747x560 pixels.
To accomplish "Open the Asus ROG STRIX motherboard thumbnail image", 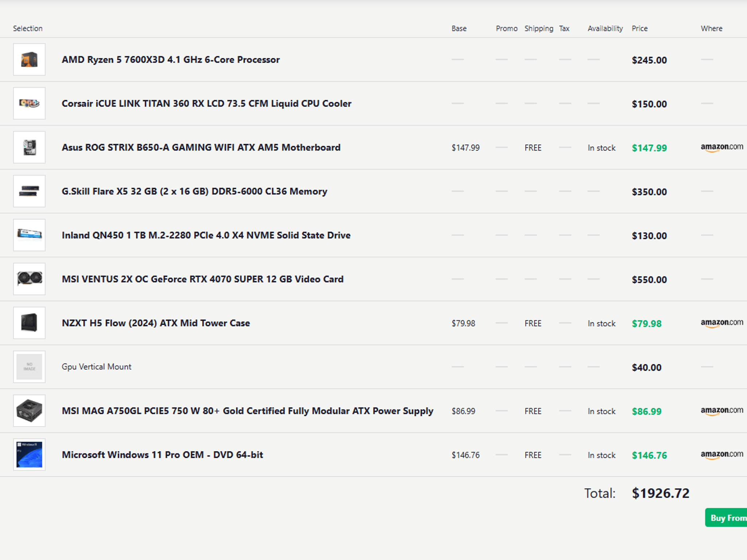I will 29,147.
